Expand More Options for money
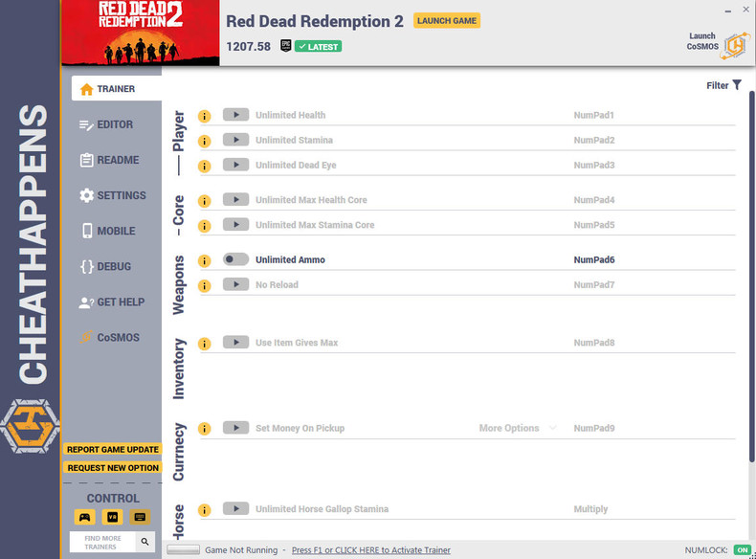Image resolution: width=756 pixels, height=559 pixels. click(518, 428)
